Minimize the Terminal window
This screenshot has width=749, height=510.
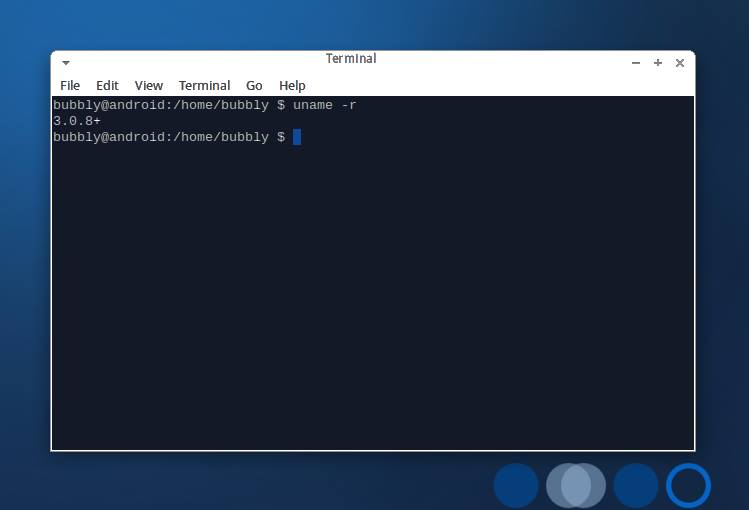click(x=636, y=63)
